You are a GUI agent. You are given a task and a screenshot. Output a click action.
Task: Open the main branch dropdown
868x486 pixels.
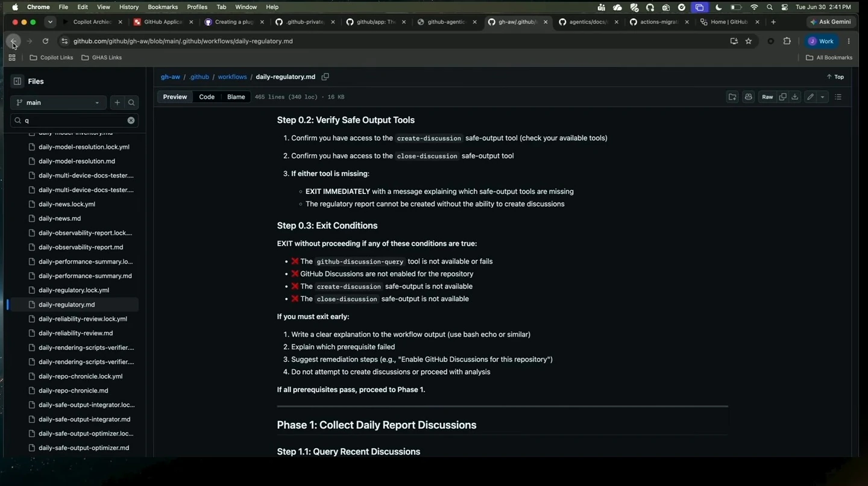point(58,102)
